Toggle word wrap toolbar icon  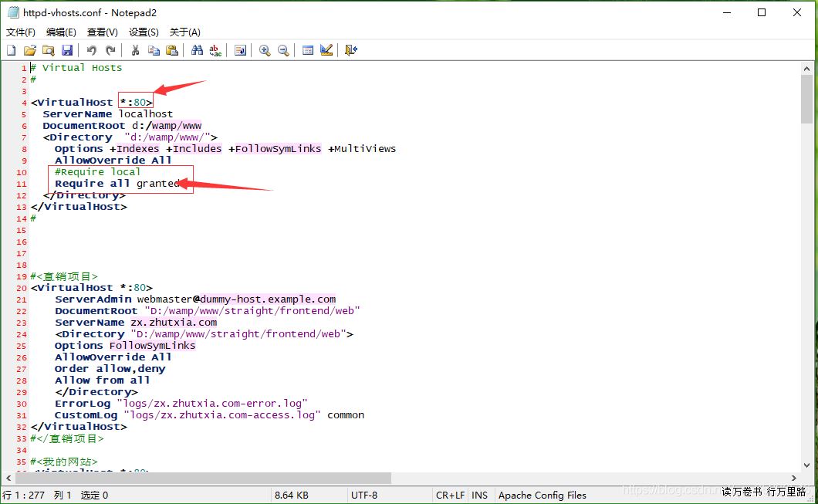tap(240, 50)
